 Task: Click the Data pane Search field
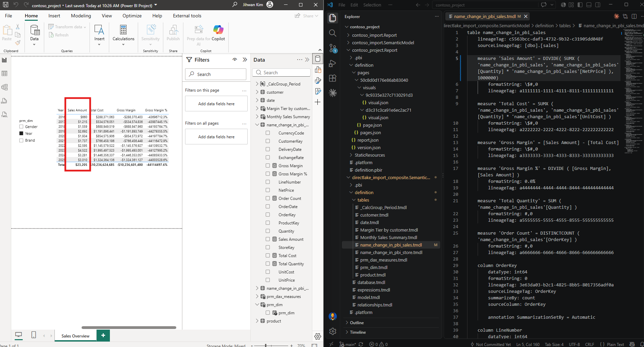tap(281, 73)
